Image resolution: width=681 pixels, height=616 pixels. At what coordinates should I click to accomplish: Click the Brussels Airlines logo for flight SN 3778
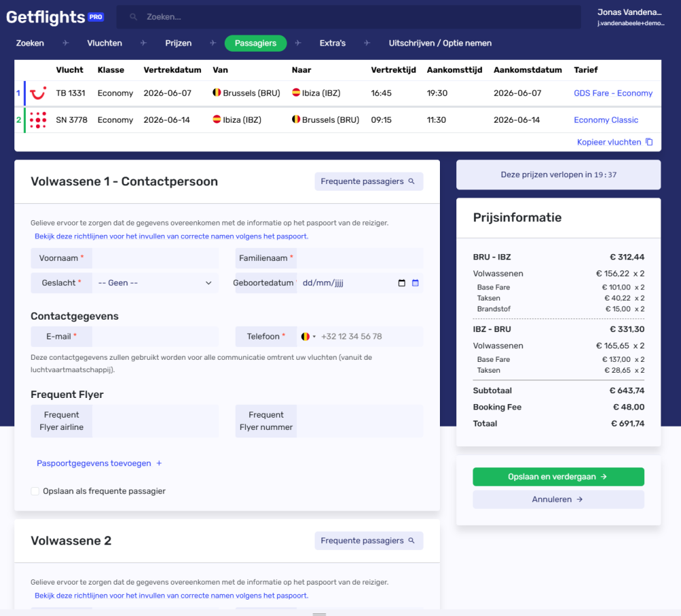pyautogui.click(x=39, y=119)
